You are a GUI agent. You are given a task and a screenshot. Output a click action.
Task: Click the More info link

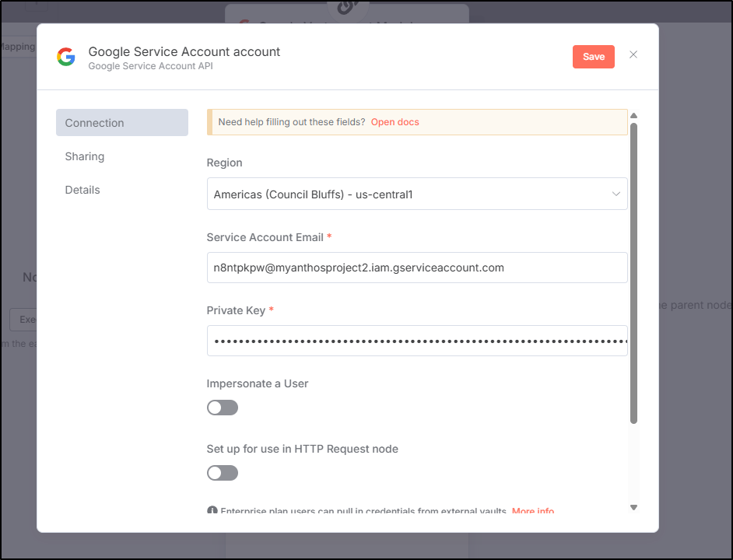click(533, 510)
